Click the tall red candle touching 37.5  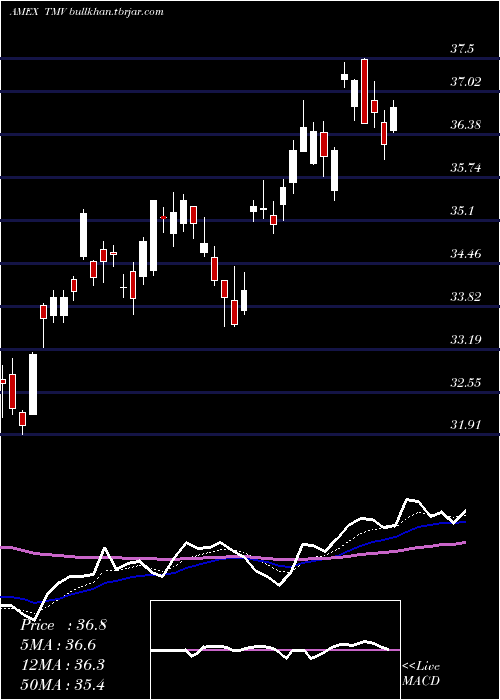364,91
